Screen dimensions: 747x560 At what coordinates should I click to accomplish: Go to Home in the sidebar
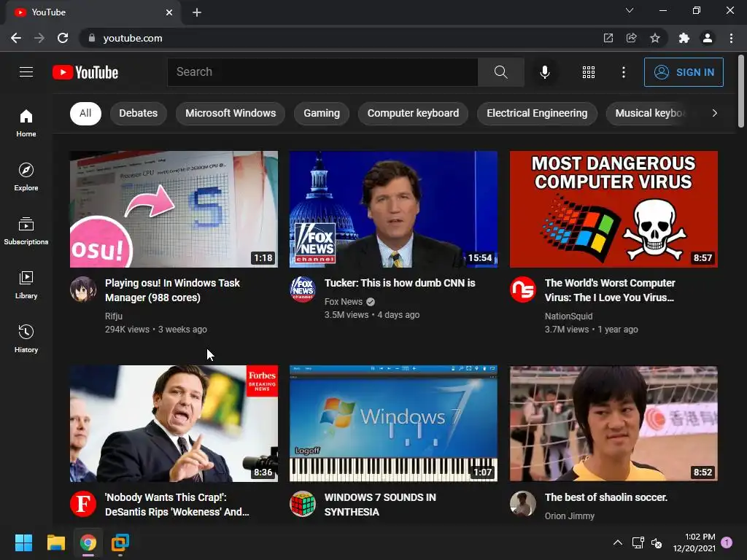(26, 122)
